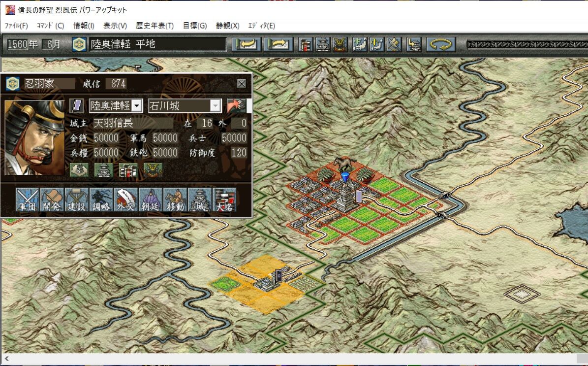Click the jump-to-castle arrow toolbar icon

point(414,44)
